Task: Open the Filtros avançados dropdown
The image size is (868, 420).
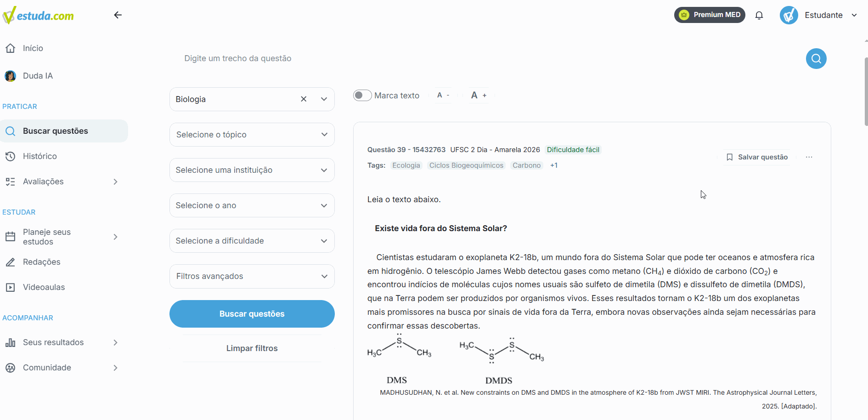Action: tap(252, 276)
